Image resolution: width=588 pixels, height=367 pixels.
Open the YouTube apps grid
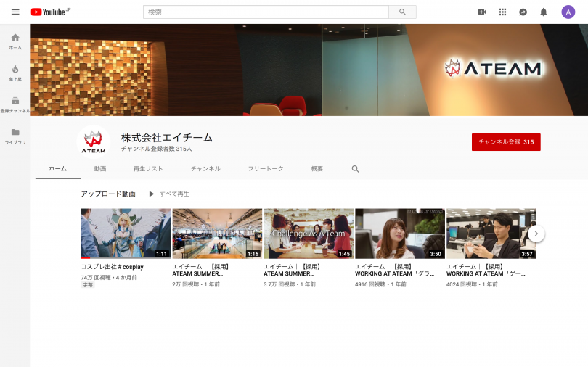click(x=502, y=12)
